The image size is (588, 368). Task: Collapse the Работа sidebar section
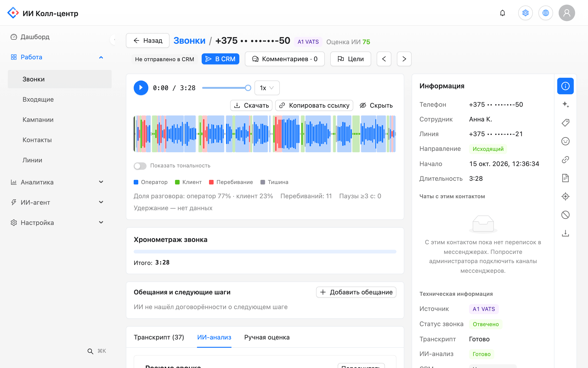pos(59,57)
